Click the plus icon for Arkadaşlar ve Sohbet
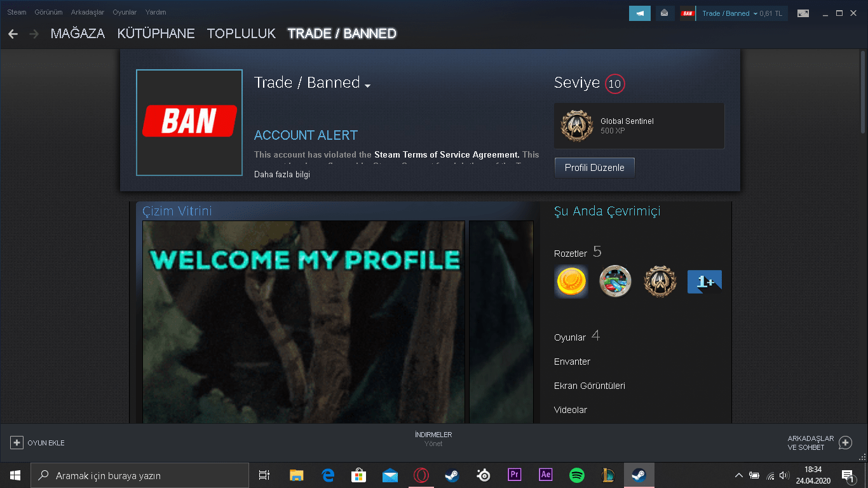The width and height of the screenshot is (868, 488). click(x=845, y=443)
